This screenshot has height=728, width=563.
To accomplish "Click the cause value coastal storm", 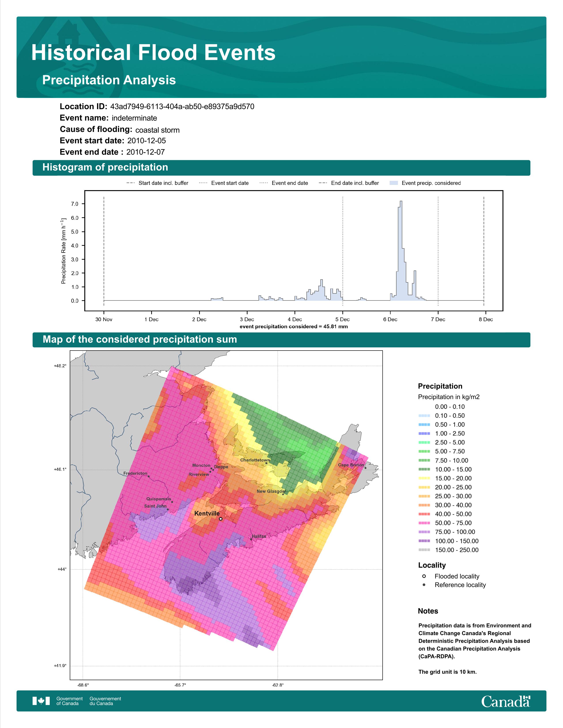I will 157,130.
